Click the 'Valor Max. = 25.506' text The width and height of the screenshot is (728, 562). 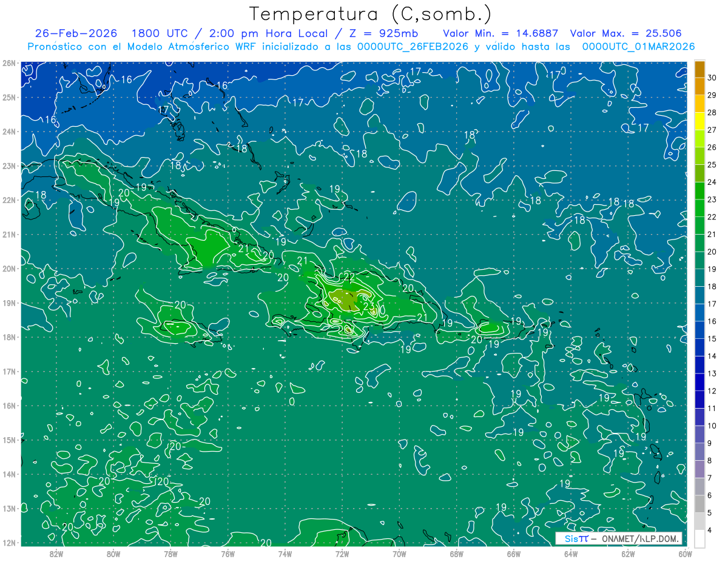click(x=625, y=33)
